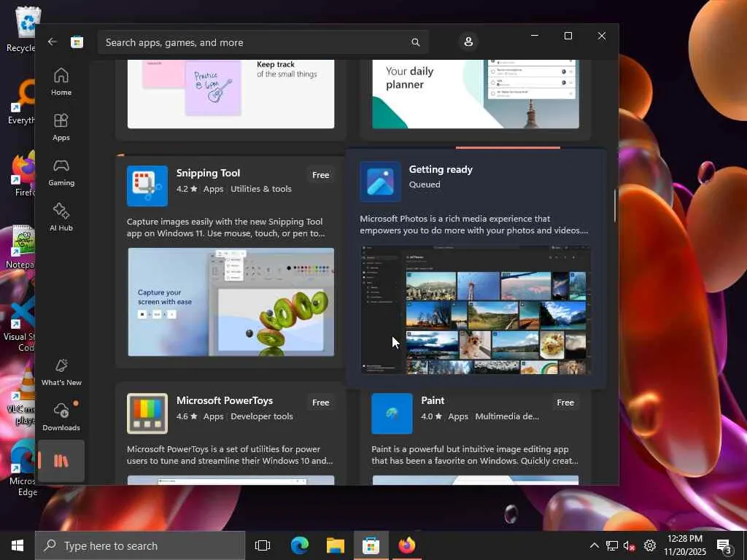Viewport: 747px width, 560px height.
Task: Click the Microsoft Store taskbar icon
Action: pyautogui.click(x=371, y=545)
